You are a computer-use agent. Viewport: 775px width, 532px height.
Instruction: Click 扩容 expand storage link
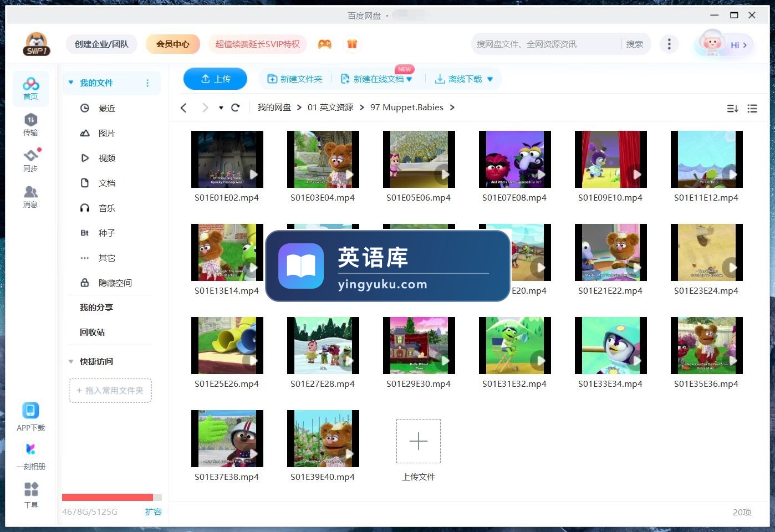click(154, 511)
